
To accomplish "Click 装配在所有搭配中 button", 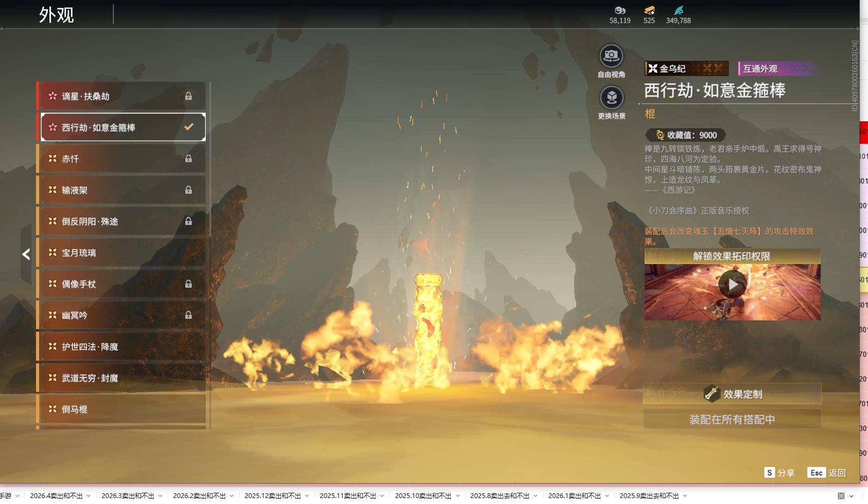I will [732, 419].
